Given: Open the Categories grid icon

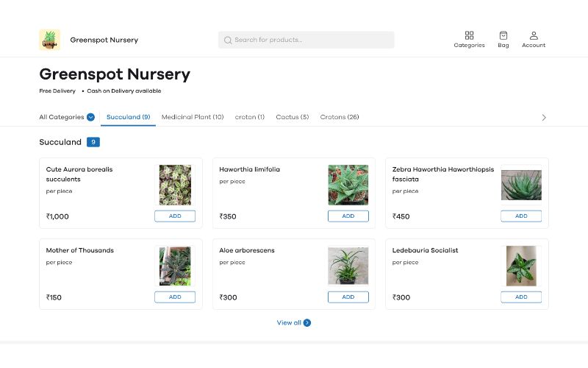Looking at the screenshot, I should [x=469, y=35].
